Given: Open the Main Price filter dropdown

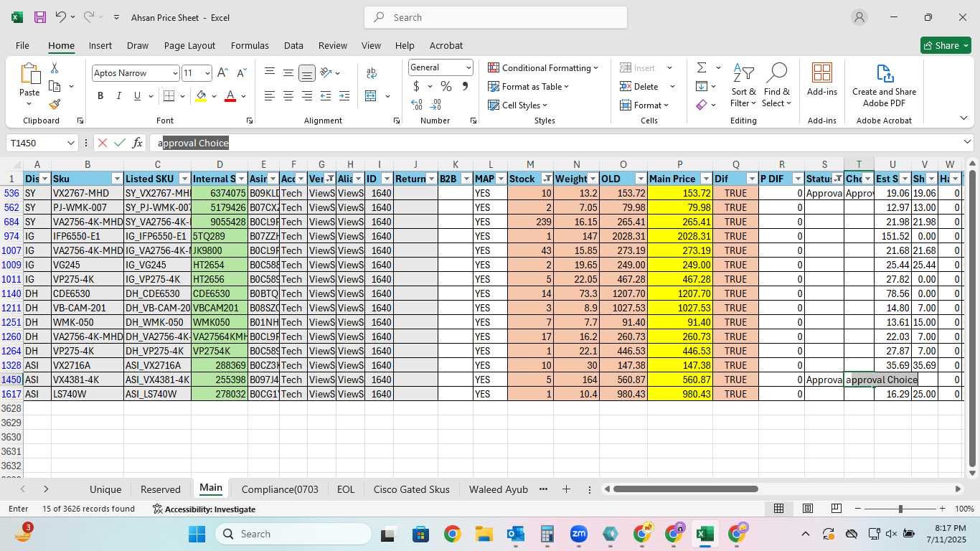Looking at the screenshot, I should click(706, 179).
